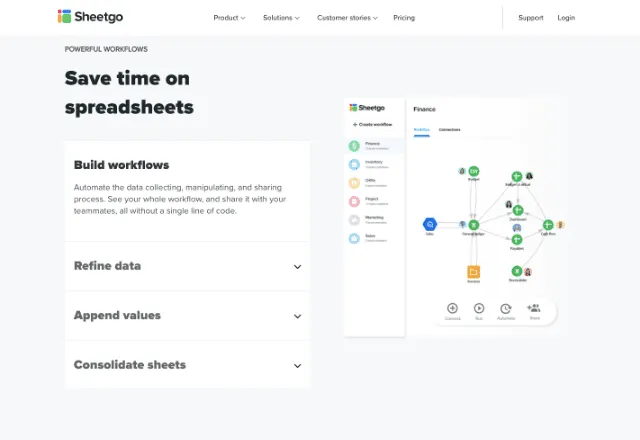Expand the Append values accordion

point(187,316)
